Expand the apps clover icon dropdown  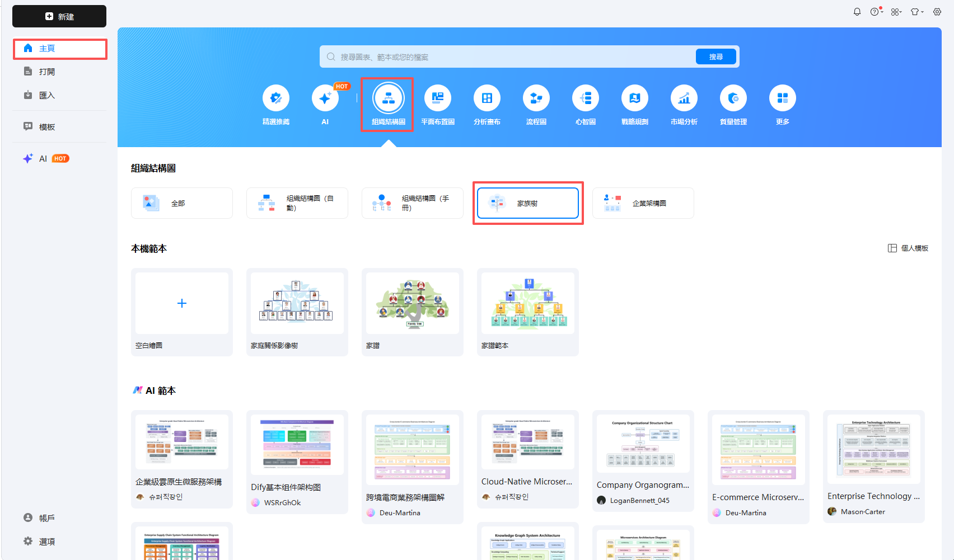point(896,11)
